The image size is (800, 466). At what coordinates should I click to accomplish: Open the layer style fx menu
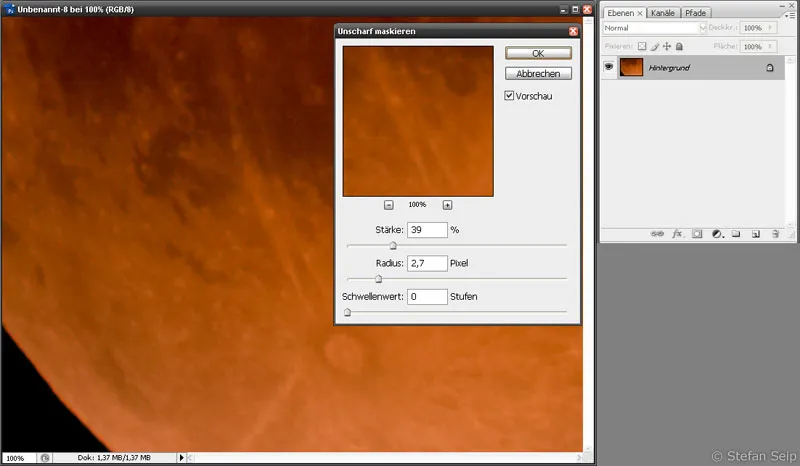pyautogui.click(x=678, y=234)
